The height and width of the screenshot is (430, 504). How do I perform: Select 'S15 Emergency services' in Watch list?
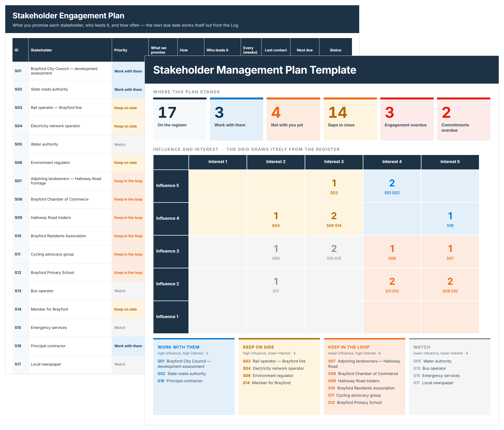coord(437,376)
